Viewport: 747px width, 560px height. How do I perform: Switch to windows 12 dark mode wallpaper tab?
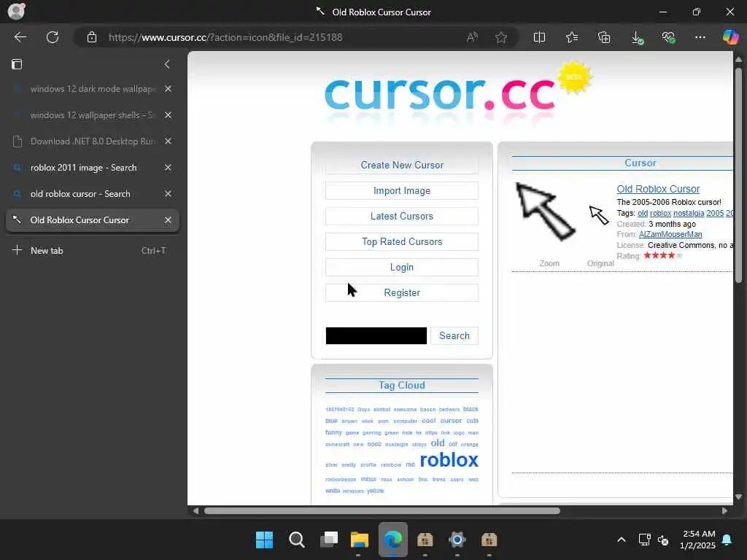click(x=93, y=88)
